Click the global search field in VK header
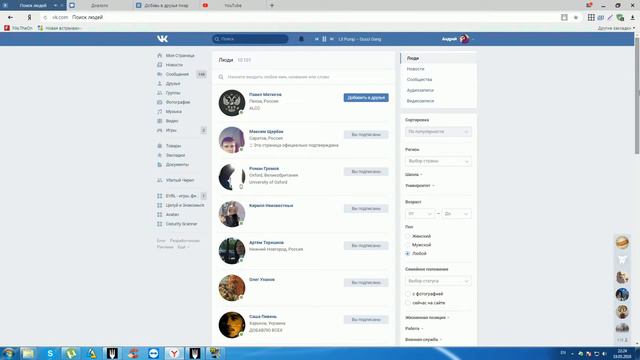The image size is (640, 360). [250, 39]
